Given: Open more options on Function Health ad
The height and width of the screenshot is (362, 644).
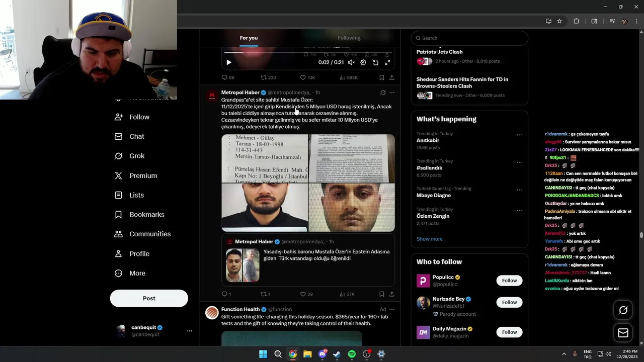Looking at the screenshot, I should pos(392,309).
